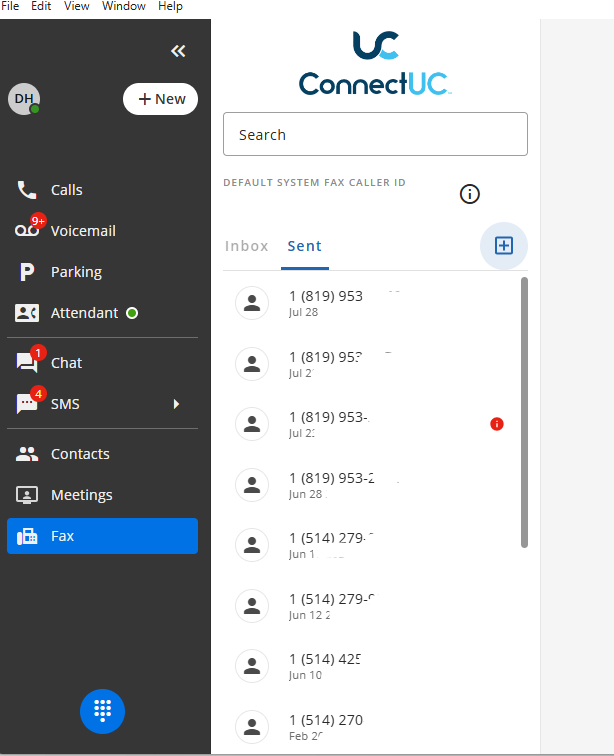Click the contact avatar on the Feb fax

click(252, 727)
